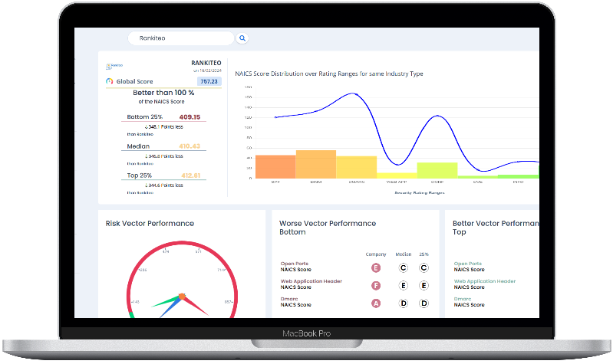Click the Web Application Header 25% grade E badge
The height and width of the screenshot is (364, 613).
tap(423, 285)
